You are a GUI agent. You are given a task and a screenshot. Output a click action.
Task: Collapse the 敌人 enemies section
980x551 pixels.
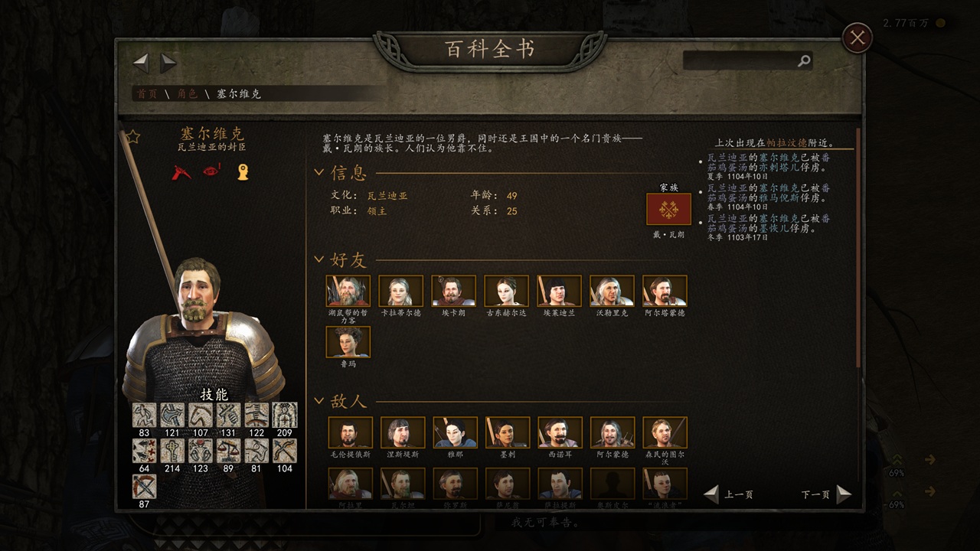[x=319, y=400]
